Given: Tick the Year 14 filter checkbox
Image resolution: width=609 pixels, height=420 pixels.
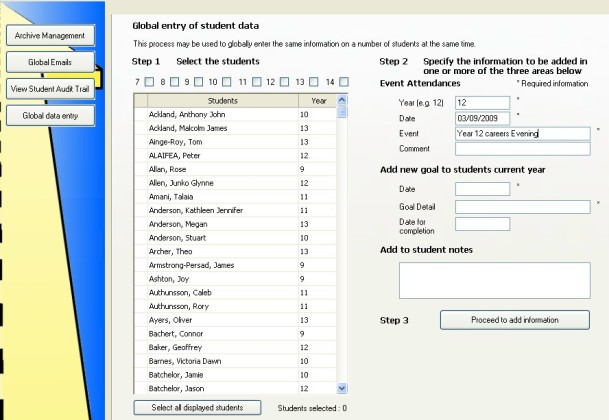Looking at the screenshot, I should click(x=344, y=82).
